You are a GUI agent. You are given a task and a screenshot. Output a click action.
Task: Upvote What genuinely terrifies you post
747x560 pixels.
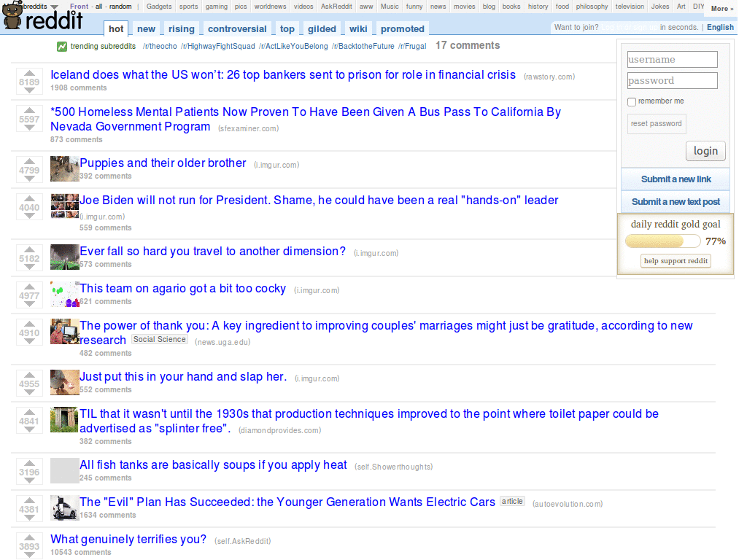tap(29, 537)
